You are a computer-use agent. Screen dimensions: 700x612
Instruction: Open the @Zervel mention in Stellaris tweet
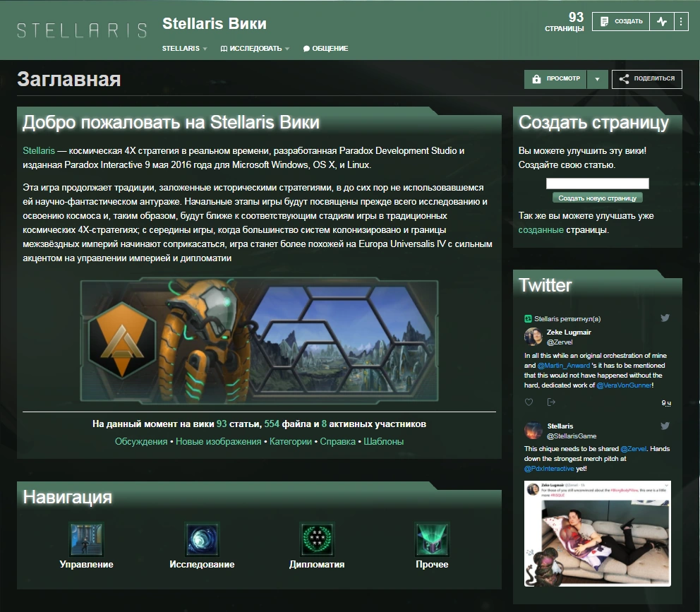[x=633, y=448]
